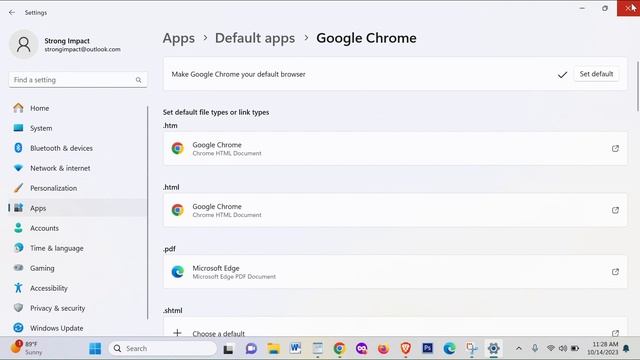640x360 pixels.
Task: Open Privacy & security settings
Action: [78, 308]
